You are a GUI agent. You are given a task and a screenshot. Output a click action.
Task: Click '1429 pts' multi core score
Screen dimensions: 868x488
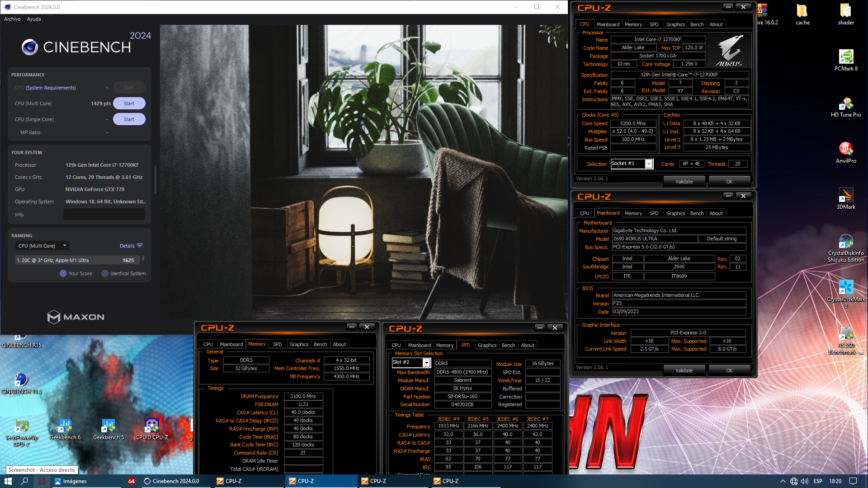[101, 103]
